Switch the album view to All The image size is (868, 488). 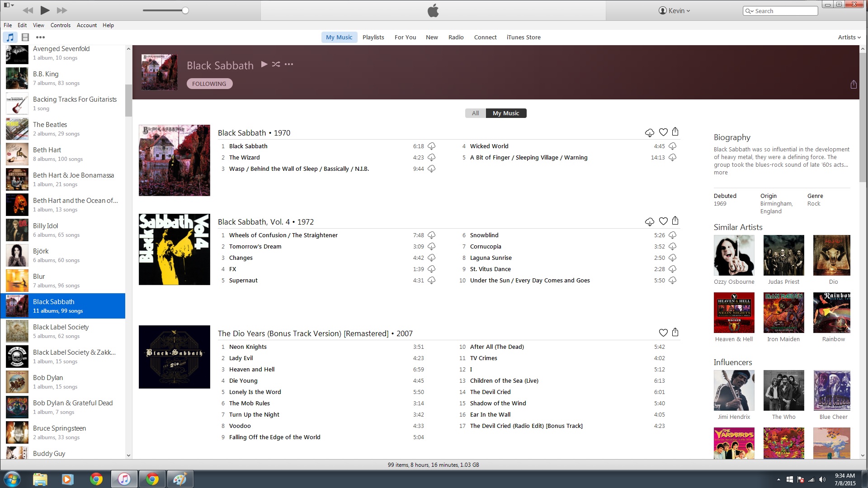point(475,113)
